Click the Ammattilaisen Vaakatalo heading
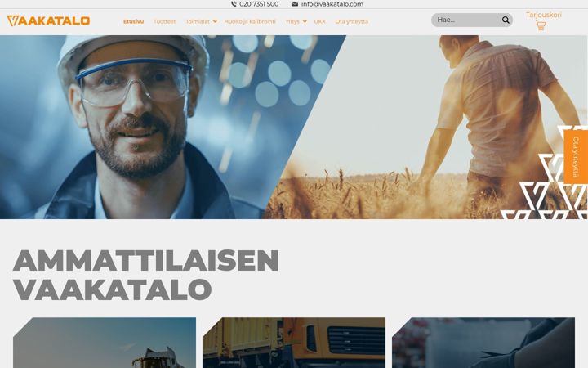The height and width of the screenshot is (368, 588). click(146, 275)
